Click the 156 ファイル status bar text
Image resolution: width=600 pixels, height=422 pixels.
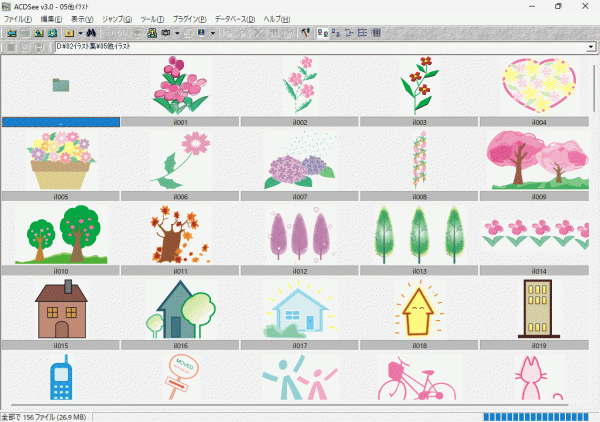point(43,417)
